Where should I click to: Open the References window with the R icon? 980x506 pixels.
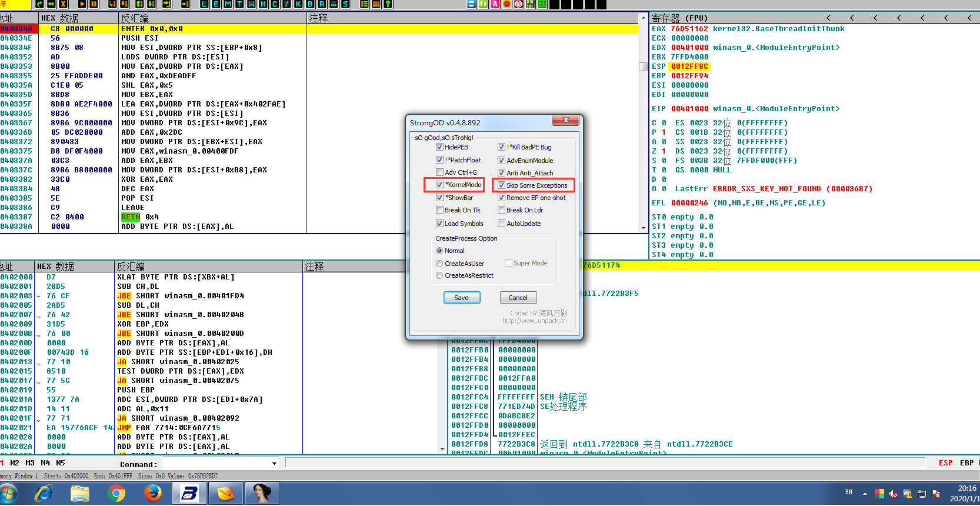click(322, 4)
